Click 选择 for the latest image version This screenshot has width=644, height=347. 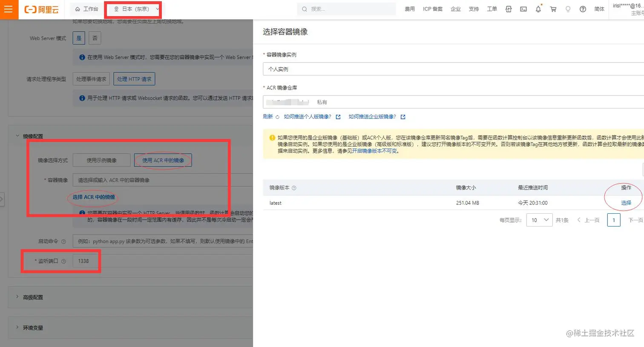coord(626,203)
